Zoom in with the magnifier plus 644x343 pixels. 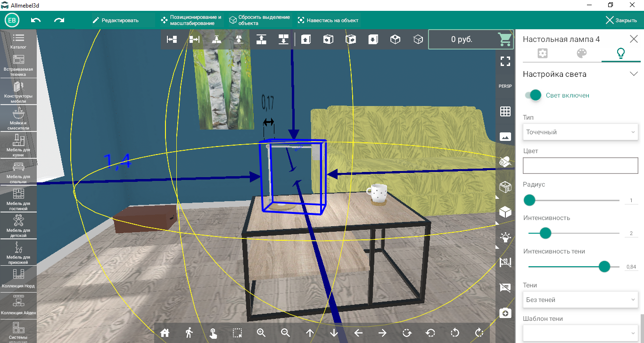point(262,333)
